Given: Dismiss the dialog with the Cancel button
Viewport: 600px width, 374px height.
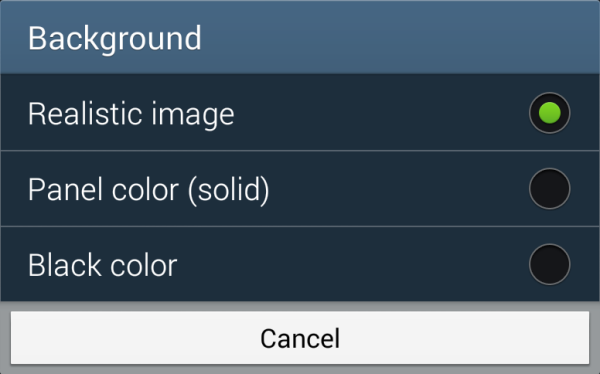Looking at the screenshot, I should coord(300,338).
